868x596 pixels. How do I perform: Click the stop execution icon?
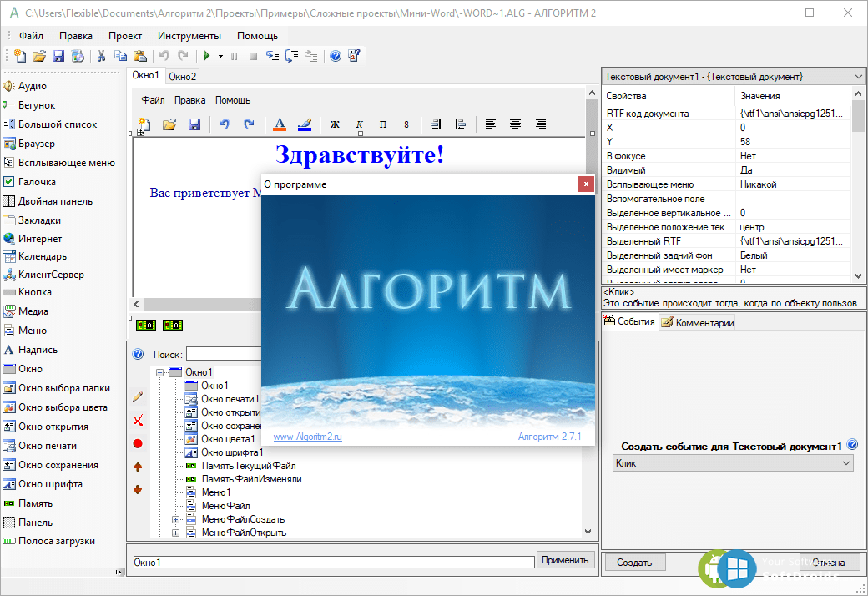pos(253,56)
